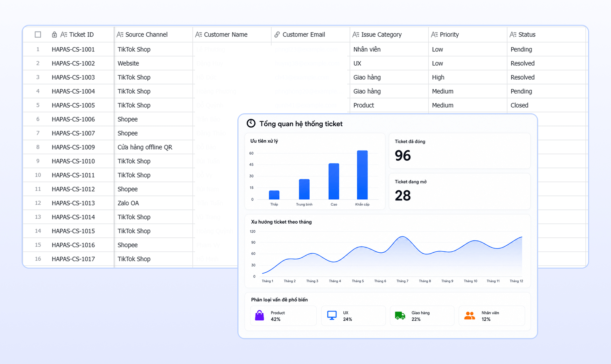This screenshot has height=364, width=611.
Task: Click the orange people Nhân viên icon
Action: tap(470, 315)
